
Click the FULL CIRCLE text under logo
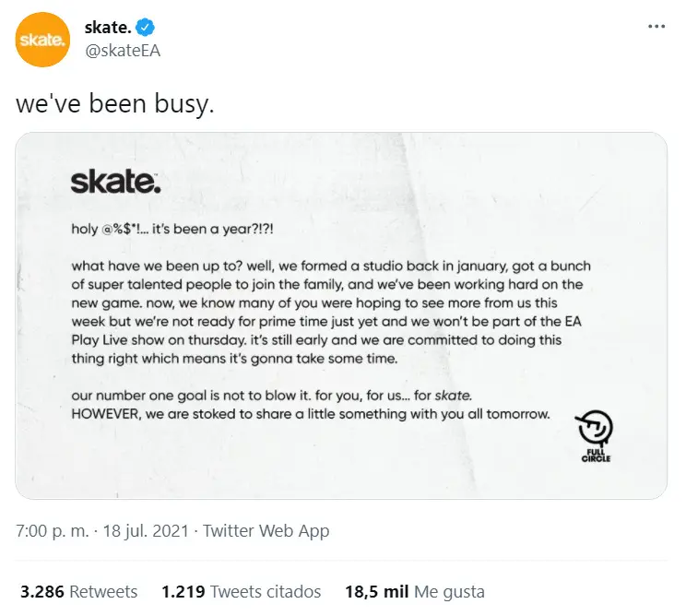pos(596,456)
